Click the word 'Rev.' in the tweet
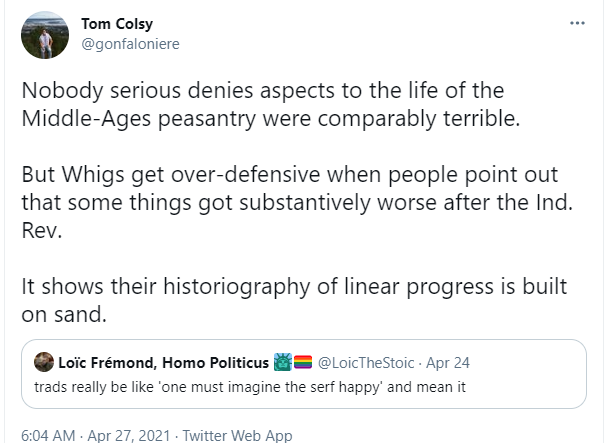 42,231
